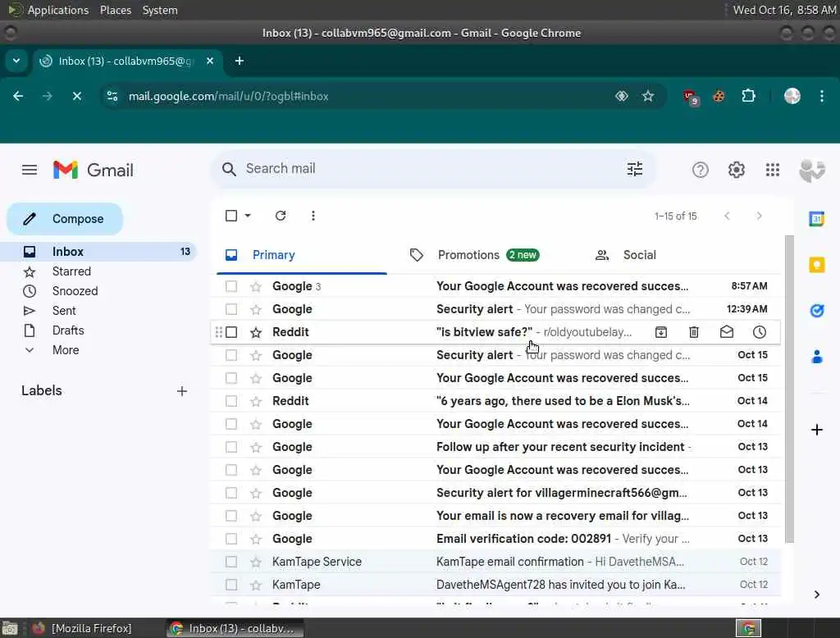Image resolution: width=840 pixels, height=638 pixels.
Task: Click the Gmail logo
Action: click(94, 171)
